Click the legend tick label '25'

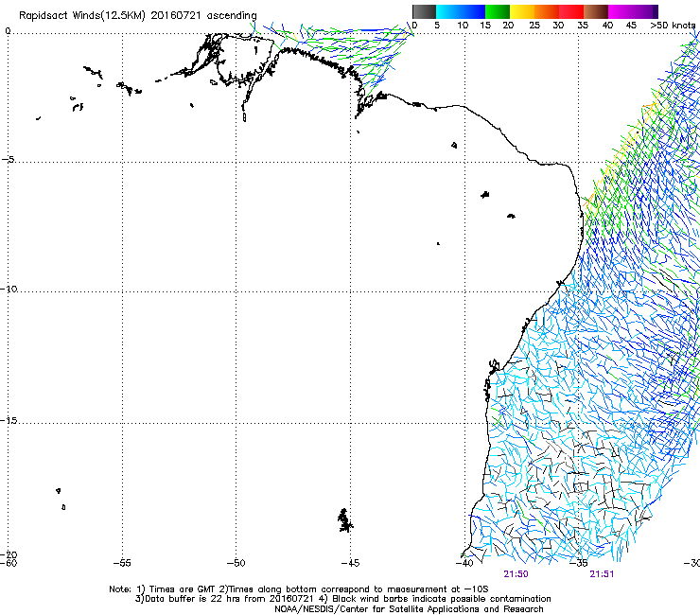(x=534, y=26)
